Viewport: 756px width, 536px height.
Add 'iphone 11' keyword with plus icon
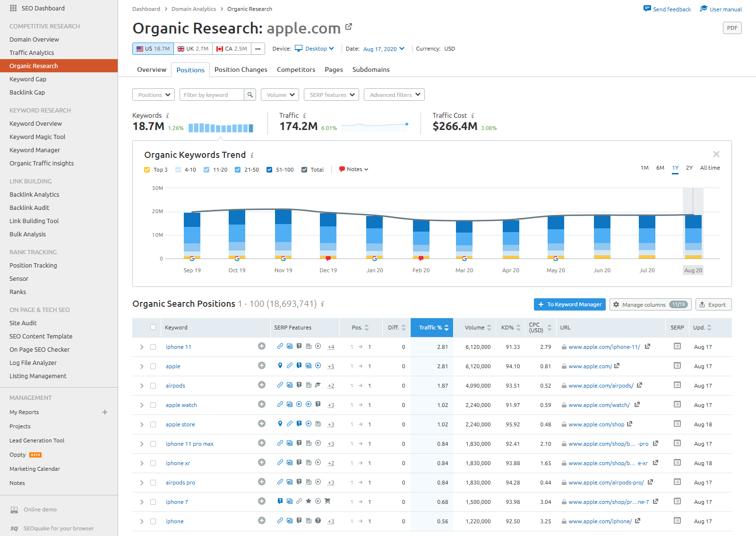(x=262, y=346)
